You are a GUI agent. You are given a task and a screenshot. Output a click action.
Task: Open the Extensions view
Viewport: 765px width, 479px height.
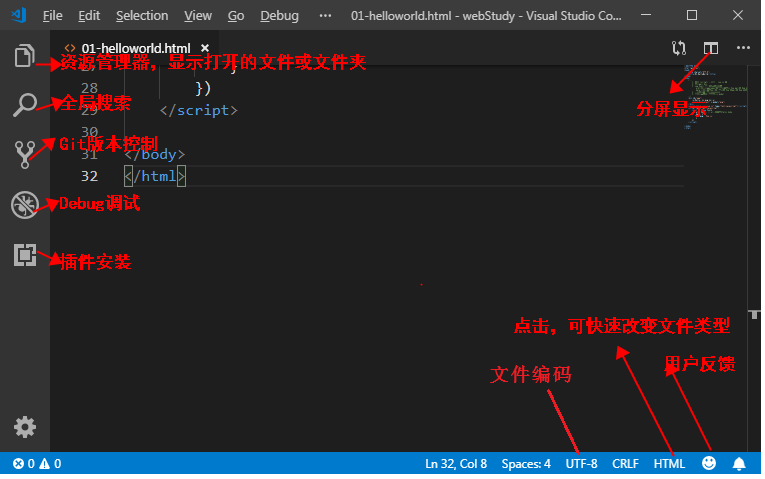[25, 255]
